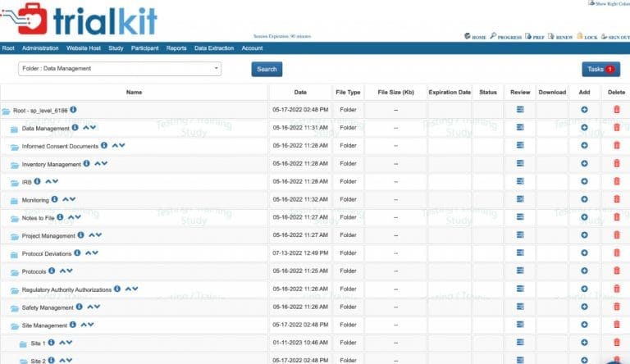Move Project Management folder down
This screenshot has height=364, width=630.
click(98, 234)
